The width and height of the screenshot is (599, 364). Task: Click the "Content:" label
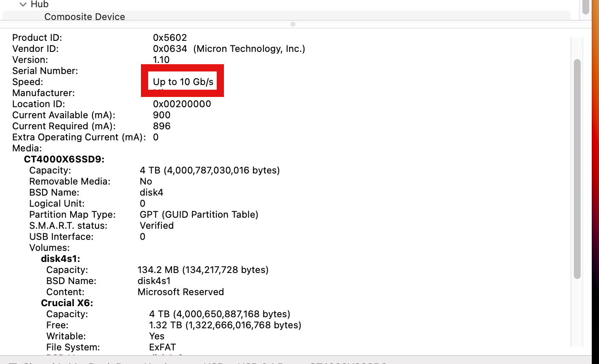tap(66, 292)
